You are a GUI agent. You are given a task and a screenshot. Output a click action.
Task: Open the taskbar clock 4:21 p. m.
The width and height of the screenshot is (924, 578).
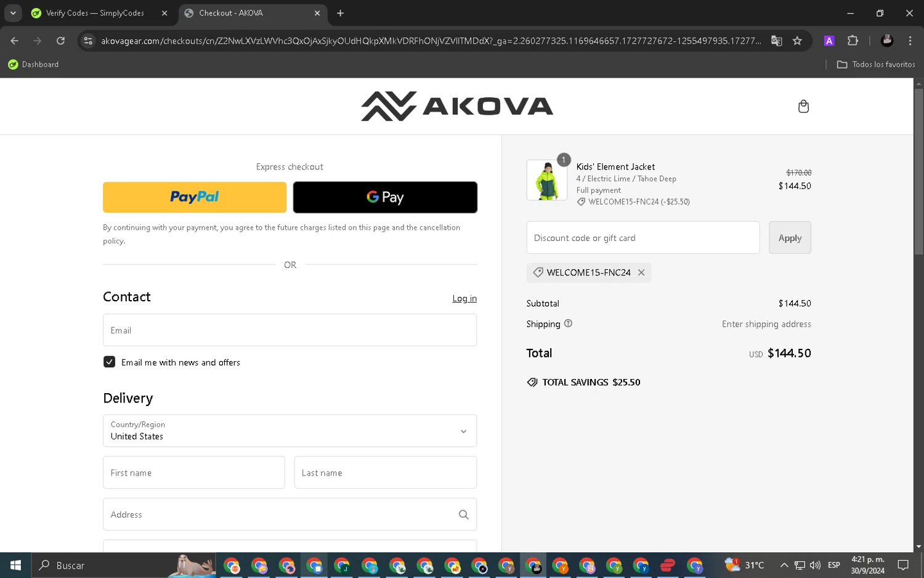(x=868, y=565)
